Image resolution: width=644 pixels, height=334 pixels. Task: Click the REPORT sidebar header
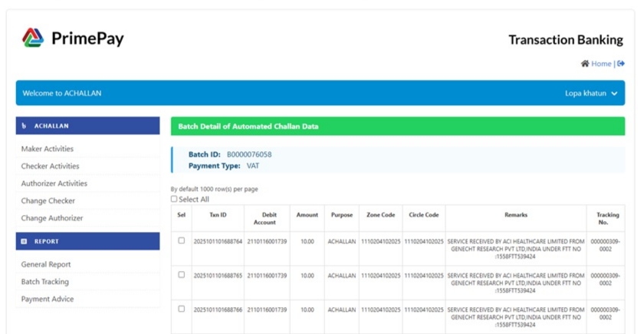coord(88,241)
